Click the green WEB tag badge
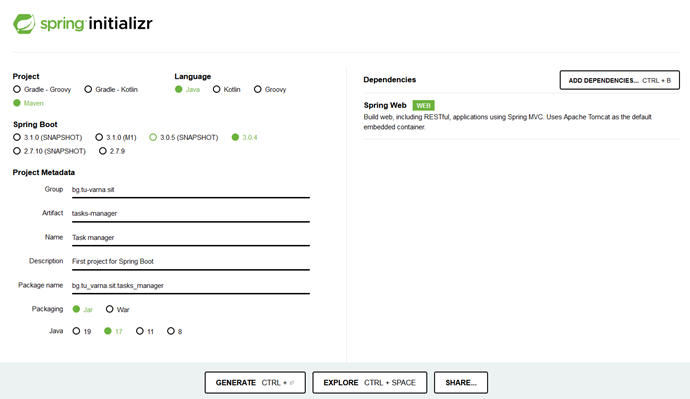 (x=423, y=106)
